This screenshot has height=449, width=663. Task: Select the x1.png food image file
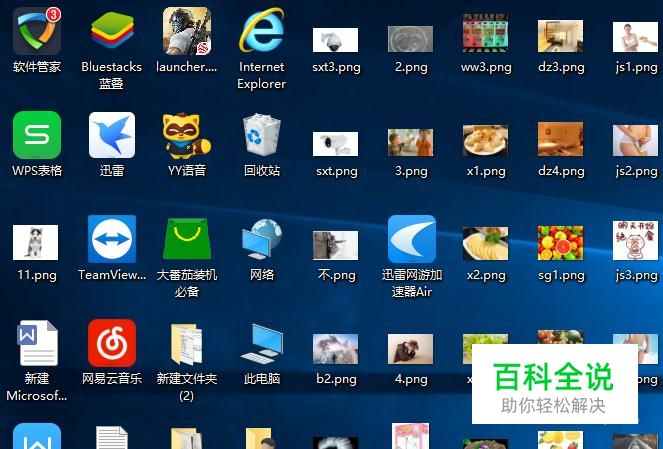coord(485,140)
